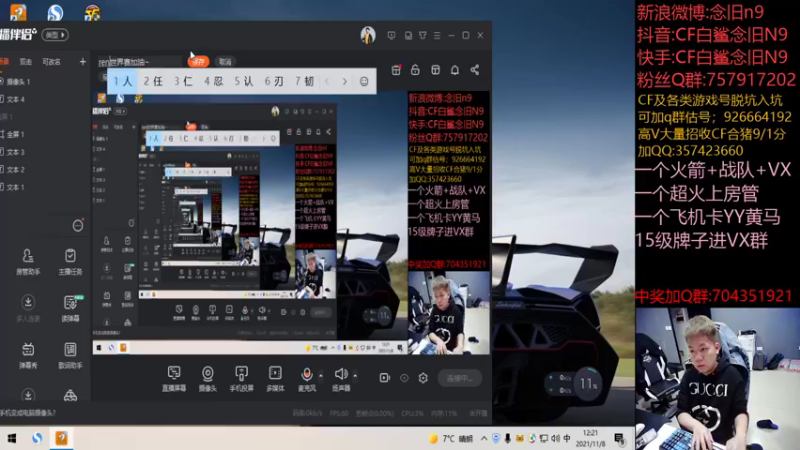Open the emoji smiley in the IME candidate bar
800x450 pixels.
(x=364, y=81)
